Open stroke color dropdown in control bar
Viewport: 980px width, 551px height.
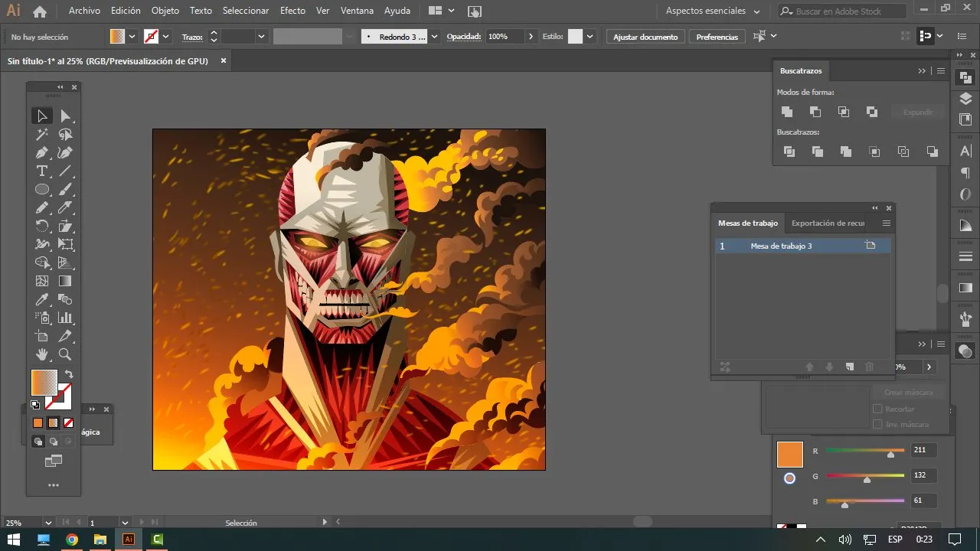pyautogui.click(x=166, y=37)
